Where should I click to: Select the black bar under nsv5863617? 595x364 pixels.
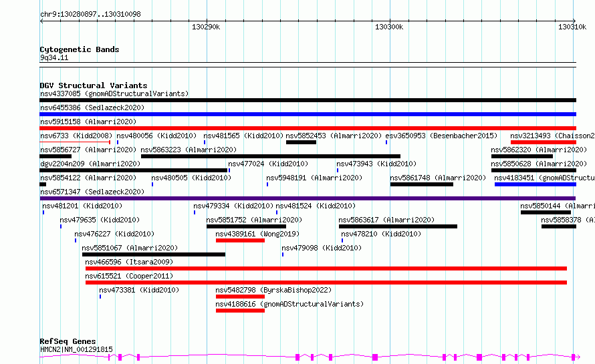click(x=398, y=226)
